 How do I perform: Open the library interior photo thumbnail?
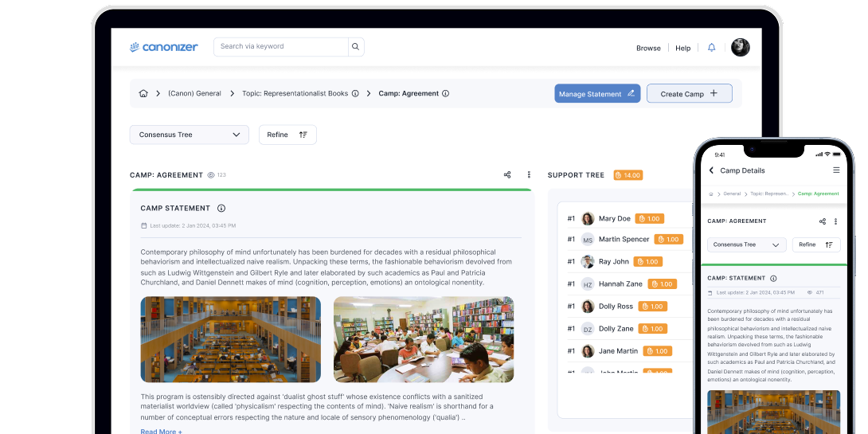(231, 340)
